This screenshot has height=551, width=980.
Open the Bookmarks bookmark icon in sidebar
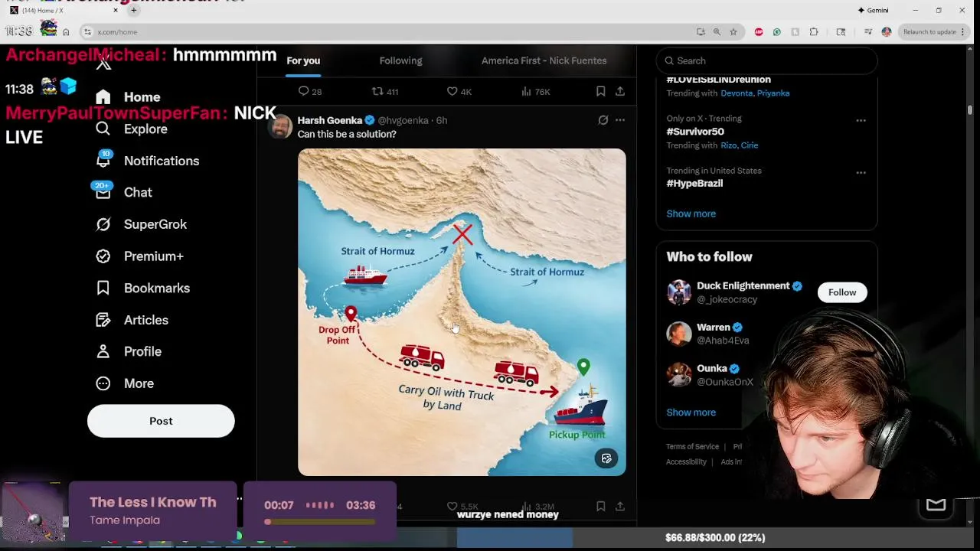(103, 288)
